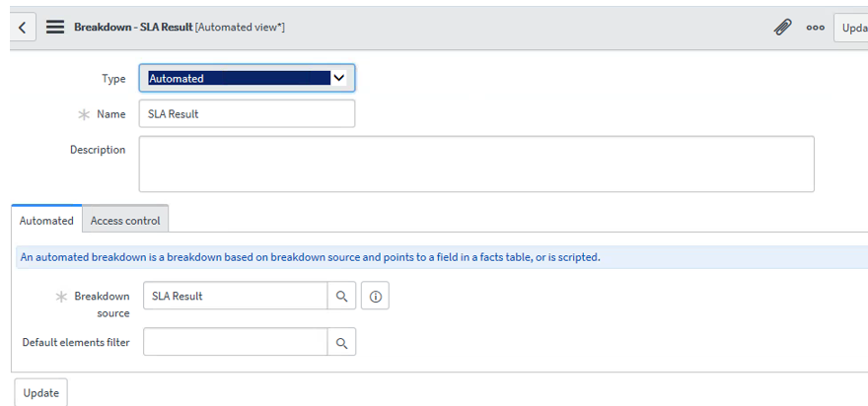Search Breakdown source with magnifier icon
Screen dimensions: 868x406
[x=341, y=296]
